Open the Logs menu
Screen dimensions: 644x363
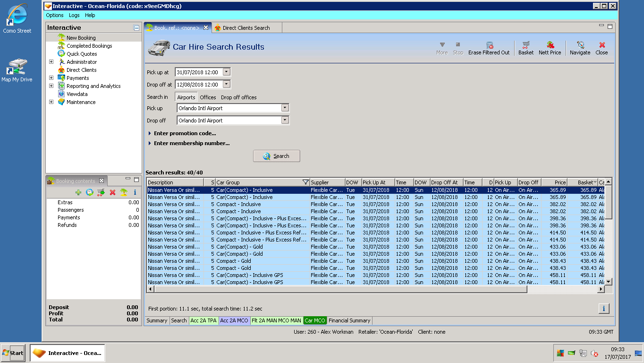[x=74, y=15]
